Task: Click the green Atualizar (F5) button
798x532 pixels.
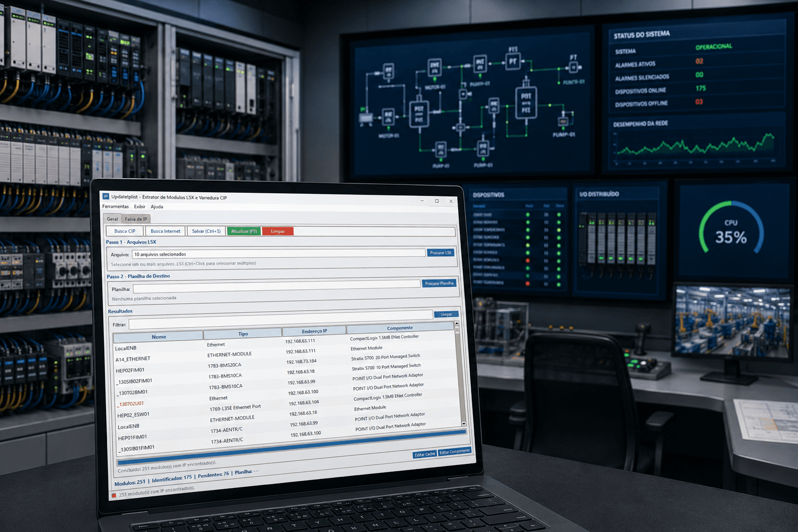Action: pos(244,231)
